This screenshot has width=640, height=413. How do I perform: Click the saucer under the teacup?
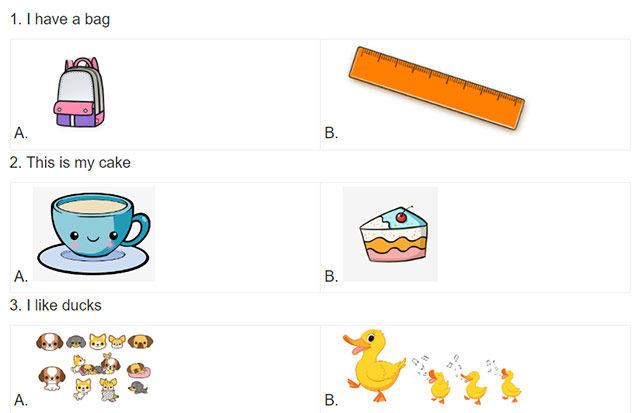point(94,260)
